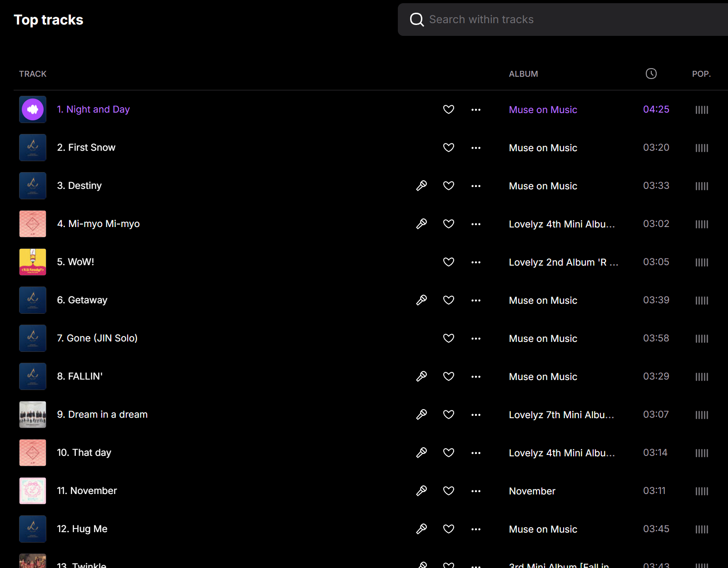Click the Mi-myo Mi-myo cover thumbnail
Viewport: 728px width, 568px height.
pos(33,224)
